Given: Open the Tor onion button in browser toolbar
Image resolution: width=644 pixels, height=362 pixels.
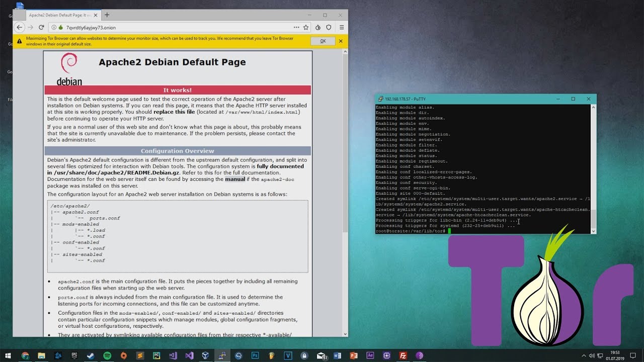Looking at the screenshot, I should 318,27.
